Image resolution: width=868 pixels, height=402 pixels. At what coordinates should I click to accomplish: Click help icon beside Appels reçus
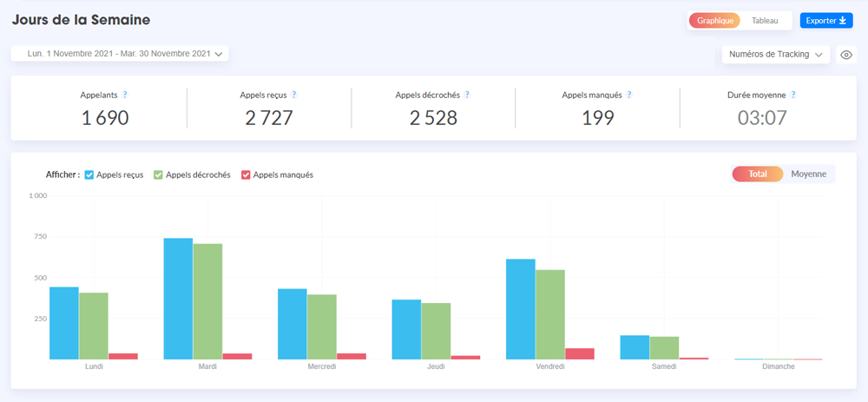tap(294, 95)
